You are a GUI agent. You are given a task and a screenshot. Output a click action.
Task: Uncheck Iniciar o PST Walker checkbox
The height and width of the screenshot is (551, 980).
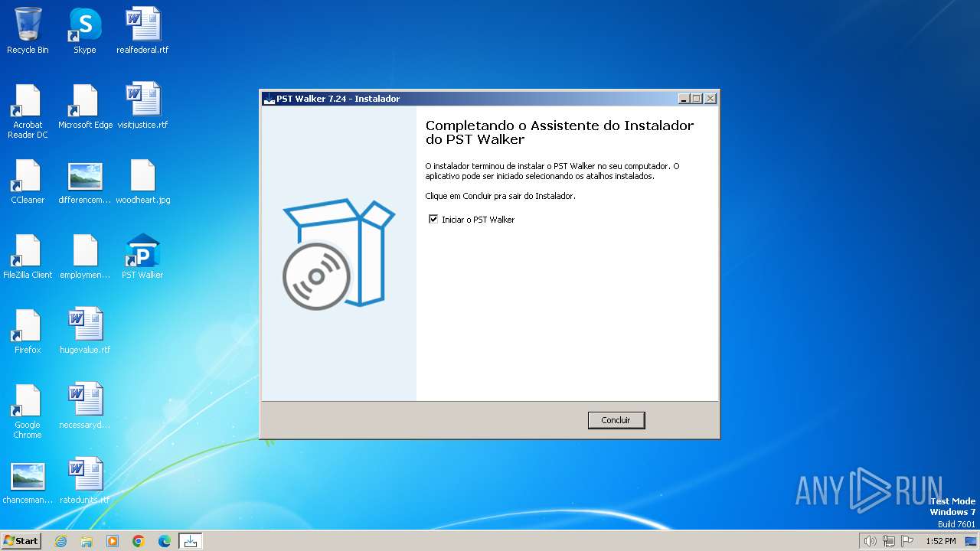(433, 220)
